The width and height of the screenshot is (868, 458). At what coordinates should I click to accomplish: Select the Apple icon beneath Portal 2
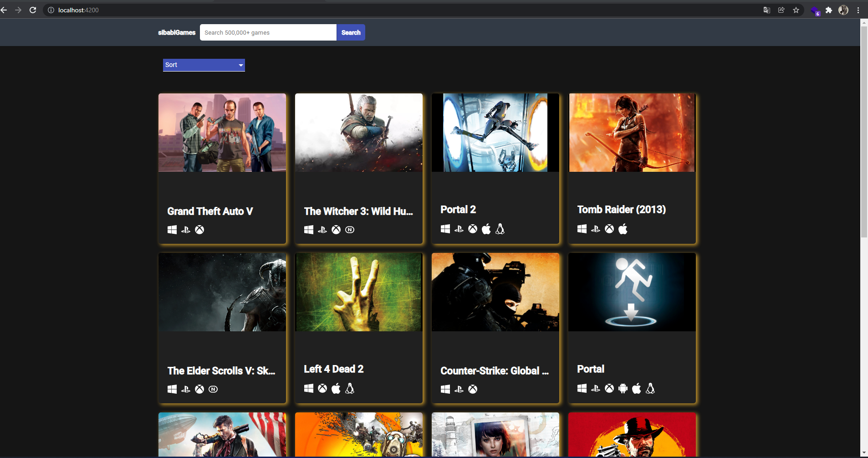coord(486,229)
